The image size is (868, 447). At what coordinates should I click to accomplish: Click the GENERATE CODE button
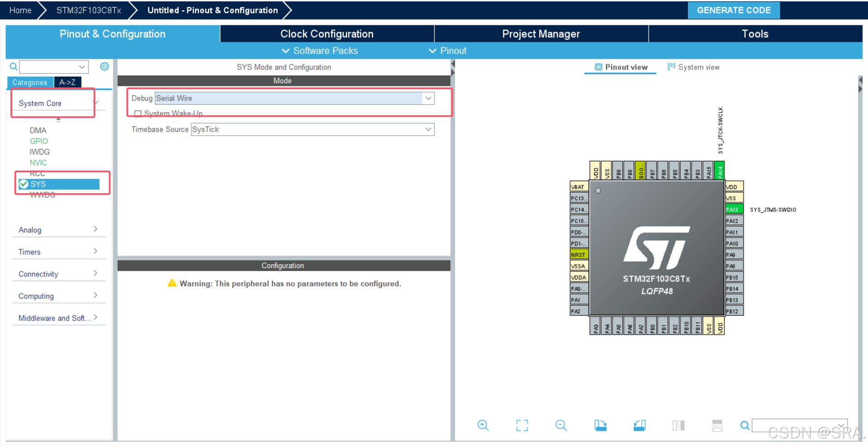tap(733, 10)
